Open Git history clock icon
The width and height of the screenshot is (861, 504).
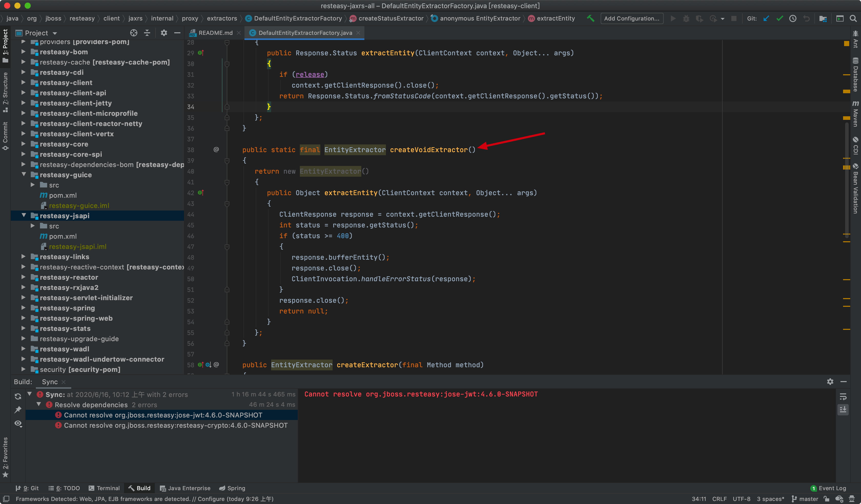pyautogui.click(x=793, y=18)
